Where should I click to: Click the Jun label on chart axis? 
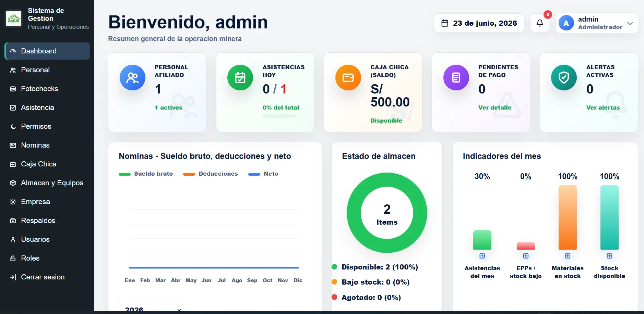(206, 280)
